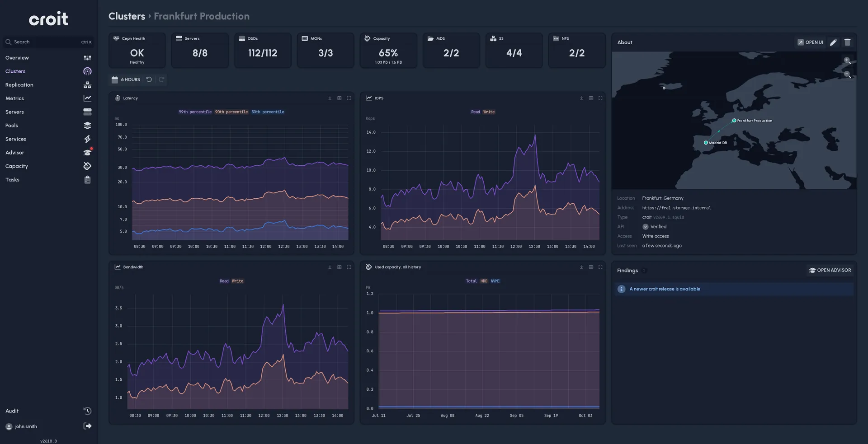Click the undo time range icon
This screenshot has width=868, height=444.
149,79
